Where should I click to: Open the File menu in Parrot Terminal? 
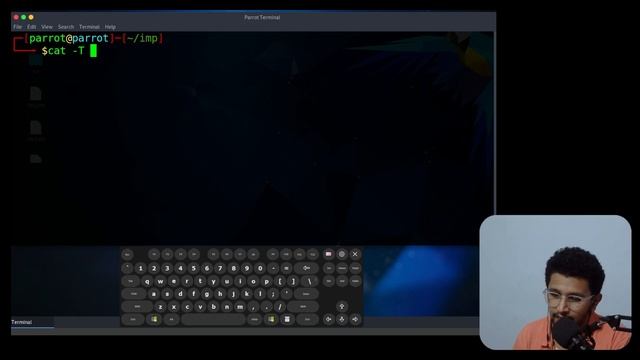point(18,27)
